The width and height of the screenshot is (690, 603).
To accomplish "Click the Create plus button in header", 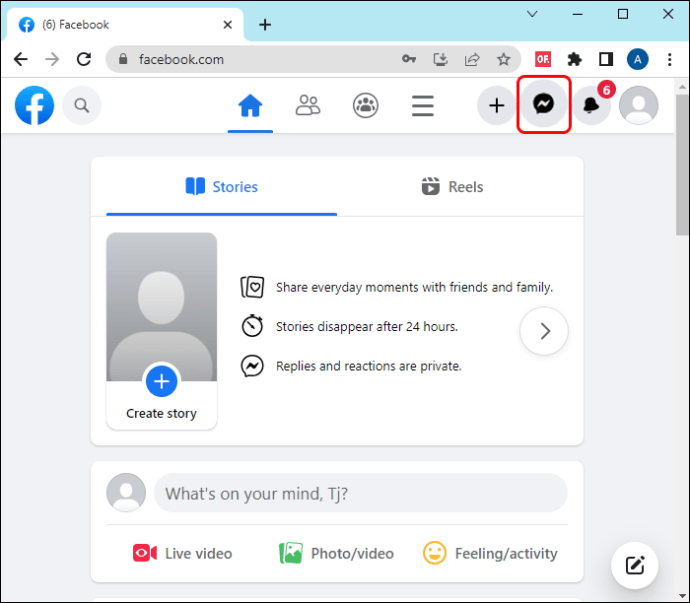I will pos(496,106).
